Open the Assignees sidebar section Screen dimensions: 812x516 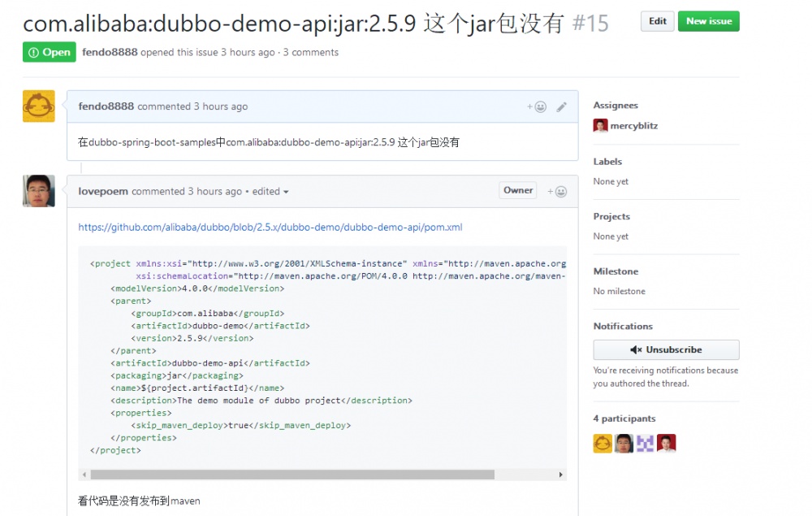click(x=615, y=105)
